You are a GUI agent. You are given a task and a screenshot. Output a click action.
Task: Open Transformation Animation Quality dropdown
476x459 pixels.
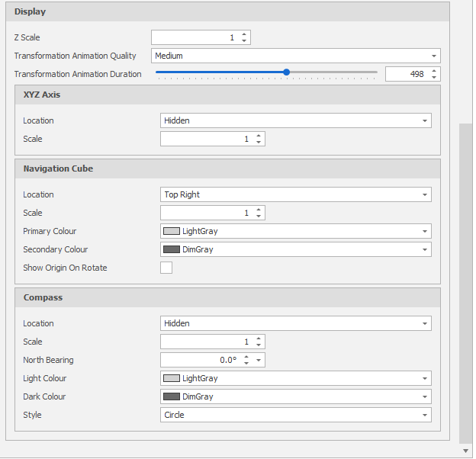434,56
